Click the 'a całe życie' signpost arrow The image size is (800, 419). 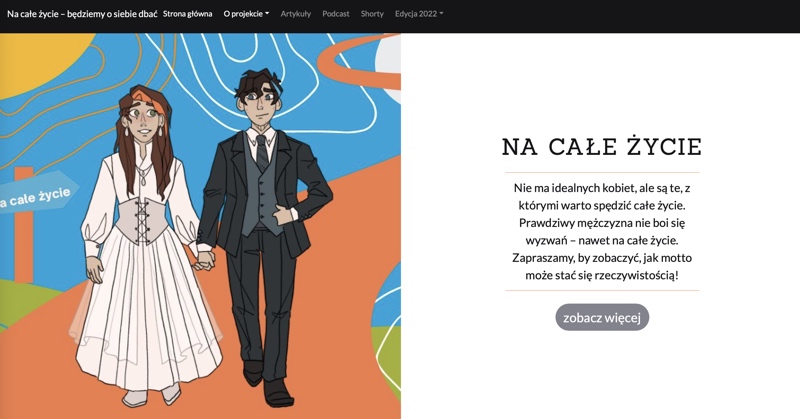coord(37,196)
